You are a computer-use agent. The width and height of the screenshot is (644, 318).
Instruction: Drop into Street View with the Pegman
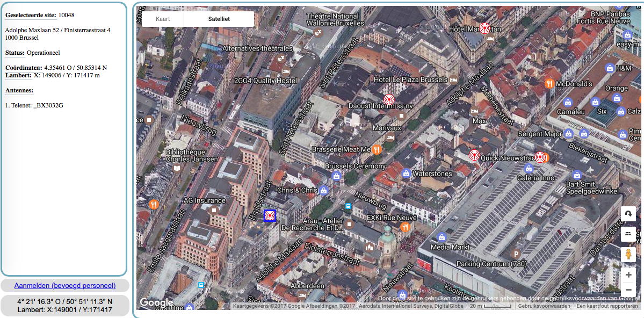tap(628, 255)
